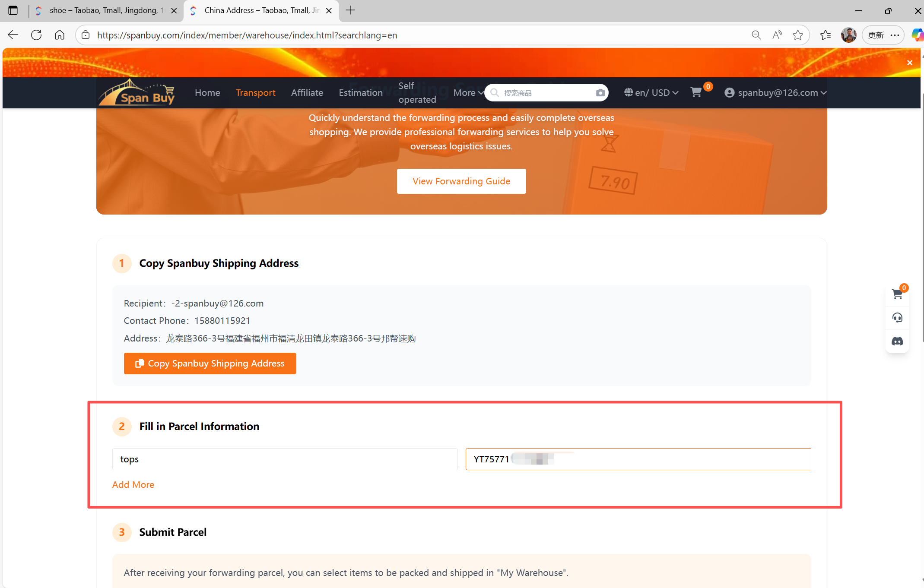Expand the More navigation dropdown

pyautogui.click(x=468, y=93)
